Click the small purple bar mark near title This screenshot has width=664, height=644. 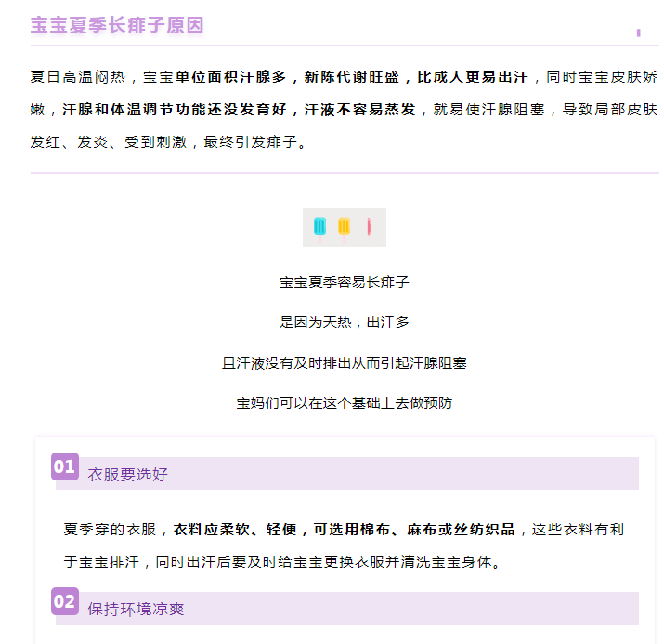[x=639, y=33]
